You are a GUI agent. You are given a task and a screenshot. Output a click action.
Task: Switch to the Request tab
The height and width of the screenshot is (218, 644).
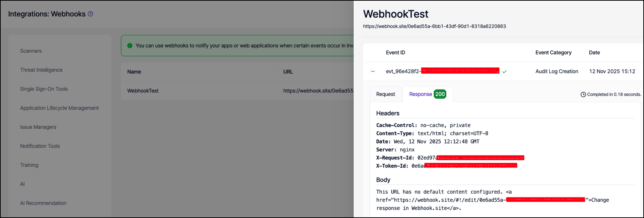click(x=385, y=94)
